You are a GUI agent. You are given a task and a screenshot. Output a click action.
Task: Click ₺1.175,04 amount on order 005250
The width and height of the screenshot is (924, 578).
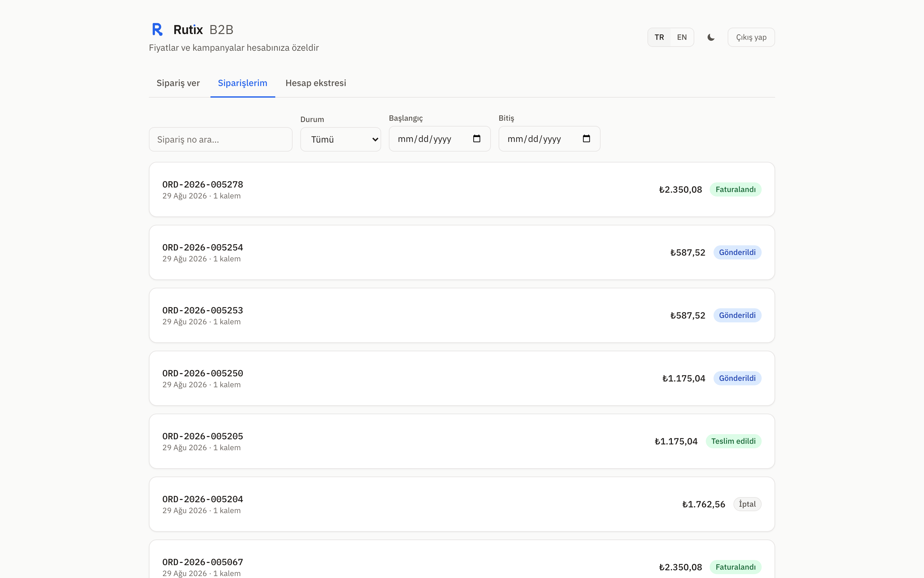click(x=683, y=379)
